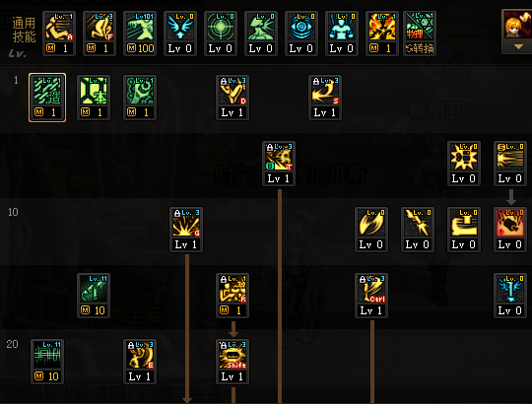Click the green wrench gear skill

[140, 98]
